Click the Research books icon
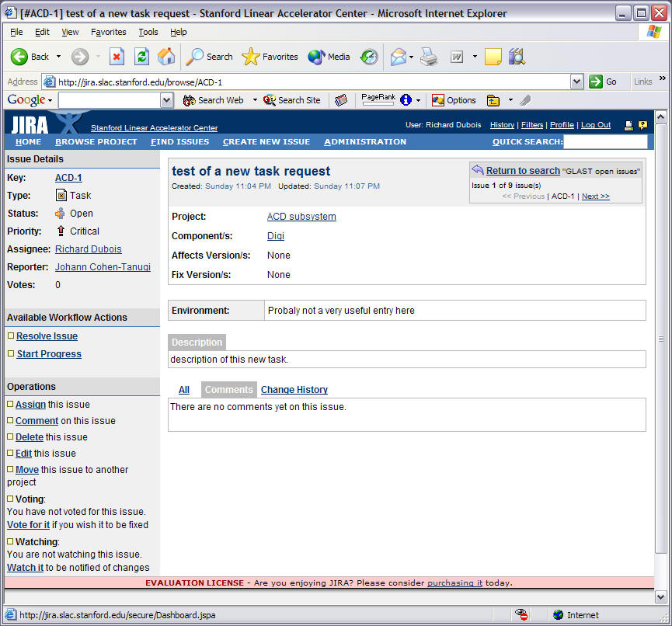The width and height of the screenshot is (672, 626). pos(517,57)
